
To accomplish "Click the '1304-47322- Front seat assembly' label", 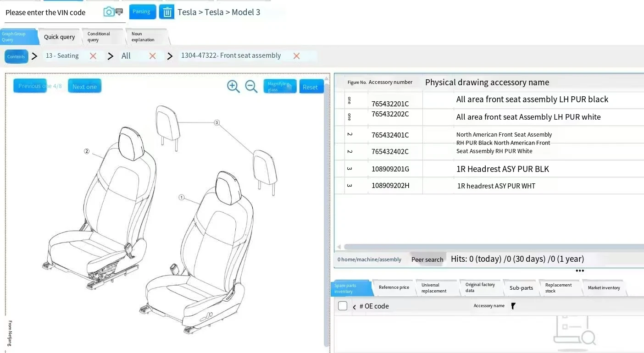I will (231, 55).
